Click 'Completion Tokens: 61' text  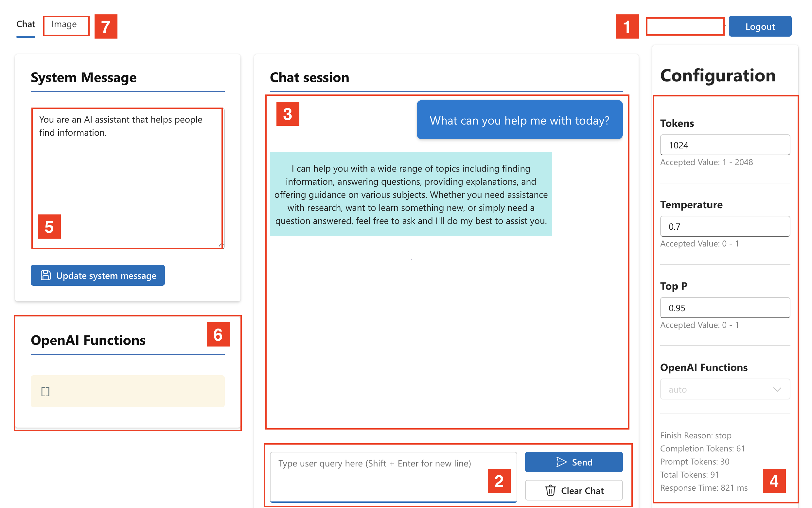(702, 448)
